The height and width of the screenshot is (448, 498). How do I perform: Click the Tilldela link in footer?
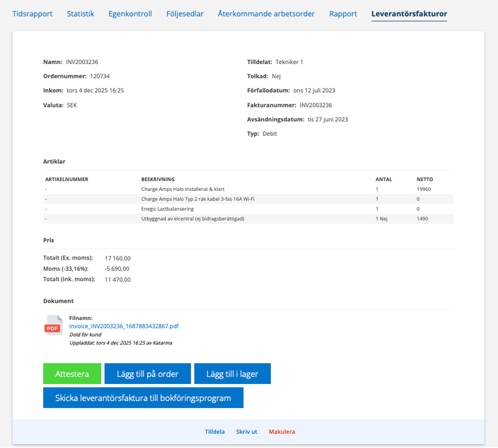point(214,431)
